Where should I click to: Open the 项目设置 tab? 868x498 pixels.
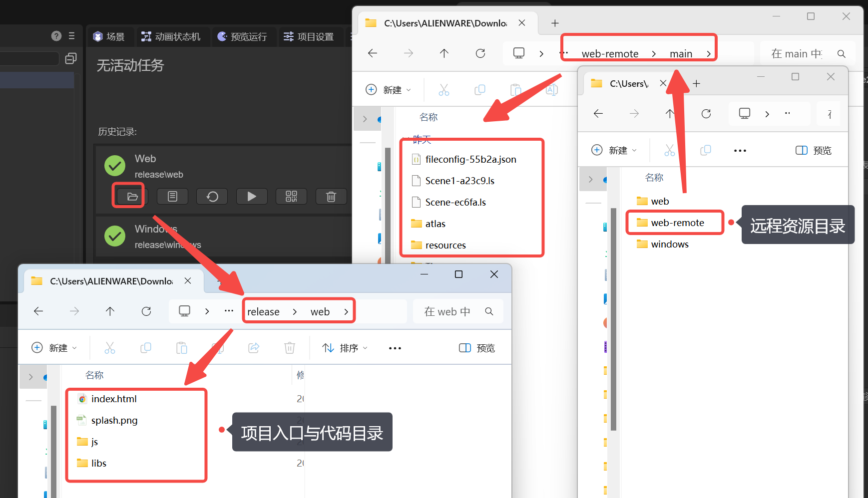(309, 37)
